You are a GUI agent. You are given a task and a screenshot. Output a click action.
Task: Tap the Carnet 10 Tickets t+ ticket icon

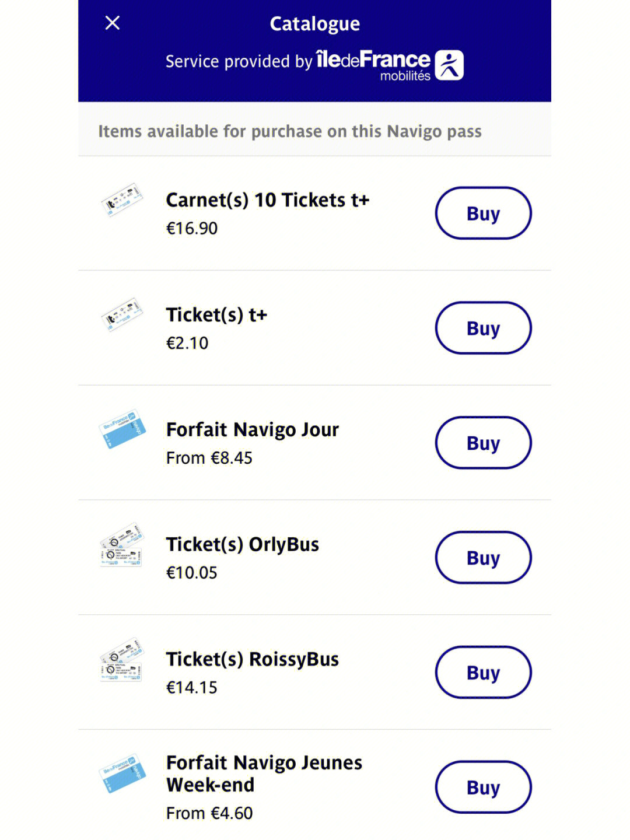point(122,199)
